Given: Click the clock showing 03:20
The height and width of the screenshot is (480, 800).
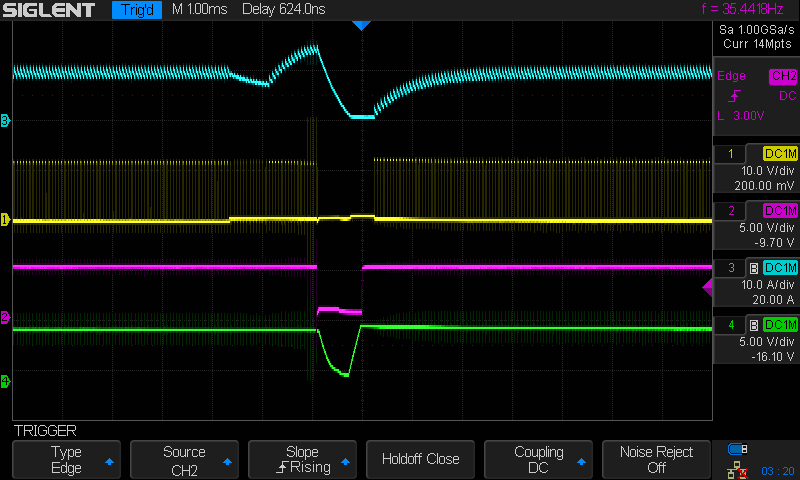Looking at the screenshot, I should pyautogui.click(x=778, y=471).
